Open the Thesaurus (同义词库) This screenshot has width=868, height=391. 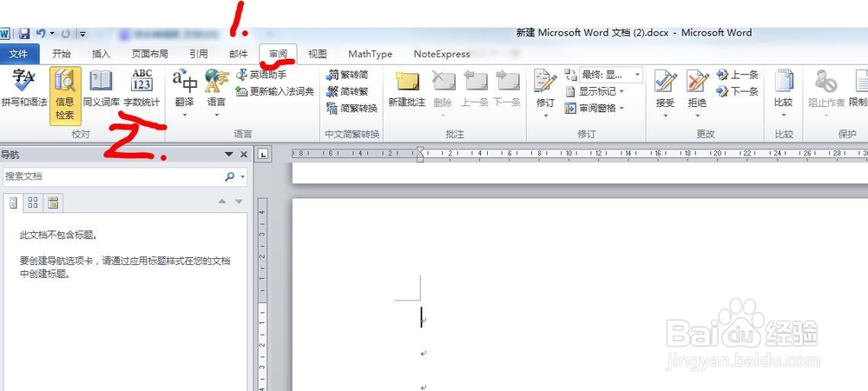click(102, 88)
